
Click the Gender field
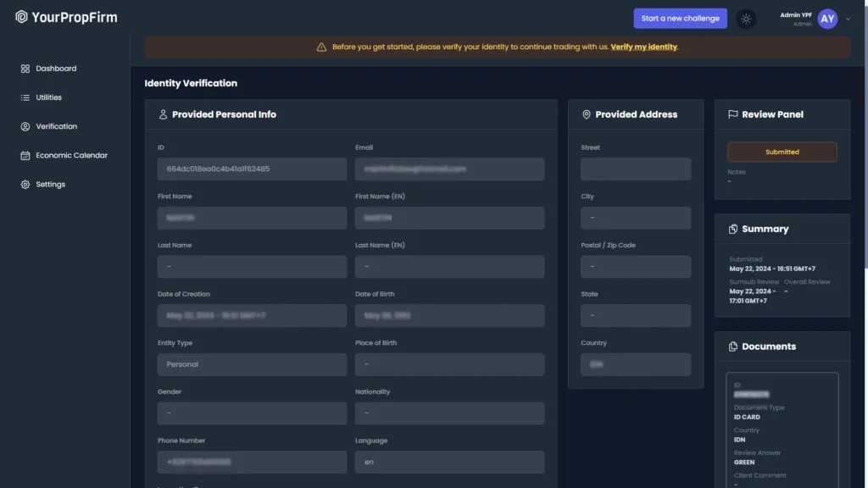click(252, 413)
